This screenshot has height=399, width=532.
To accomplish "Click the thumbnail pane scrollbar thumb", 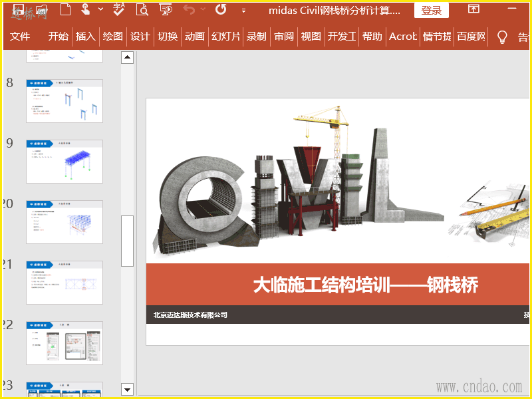I will coord(127,241).
